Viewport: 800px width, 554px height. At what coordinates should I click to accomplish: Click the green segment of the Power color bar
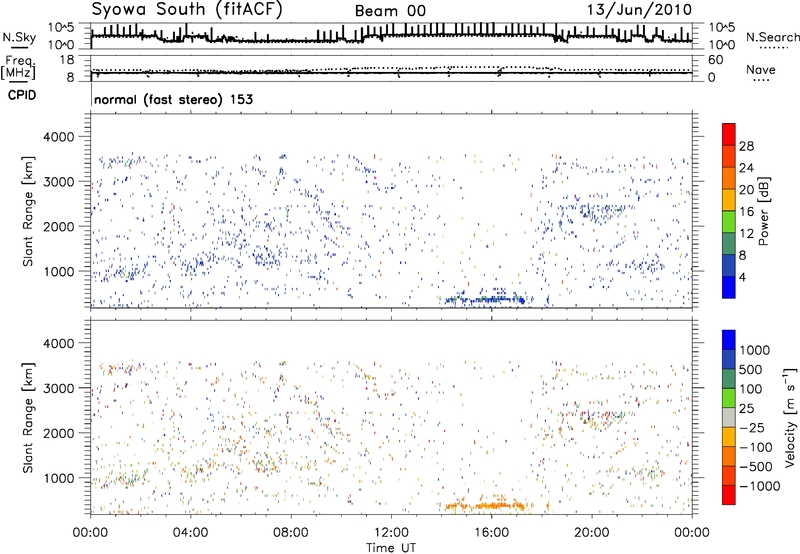coord(729,221)
